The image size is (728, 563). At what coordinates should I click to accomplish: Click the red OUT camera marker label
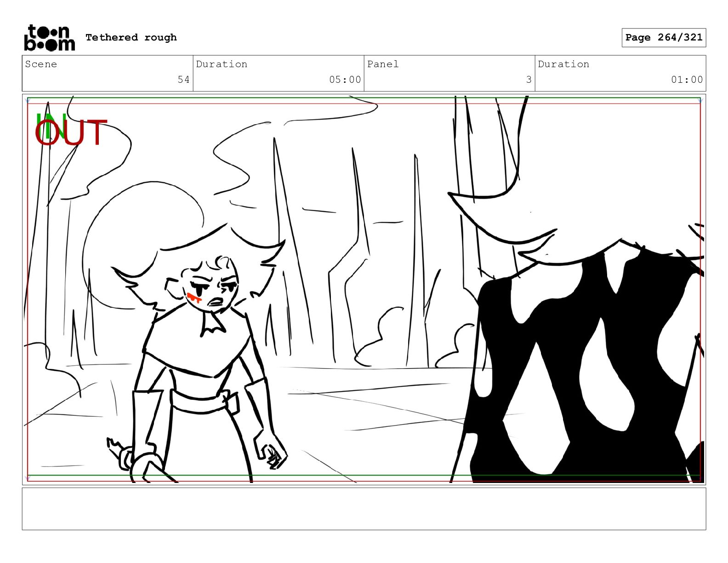pyautogui.click(x=71, y=133)
